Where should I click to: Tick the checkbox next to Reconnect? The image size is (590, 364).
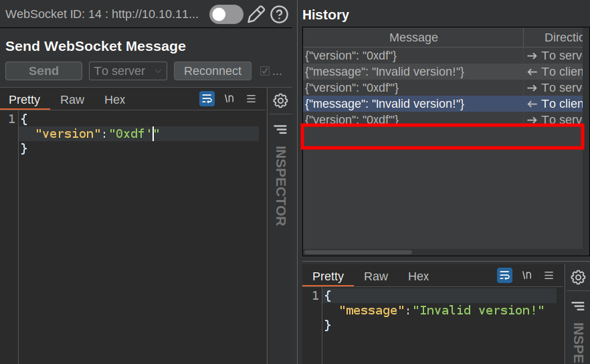tap(265, 71)
